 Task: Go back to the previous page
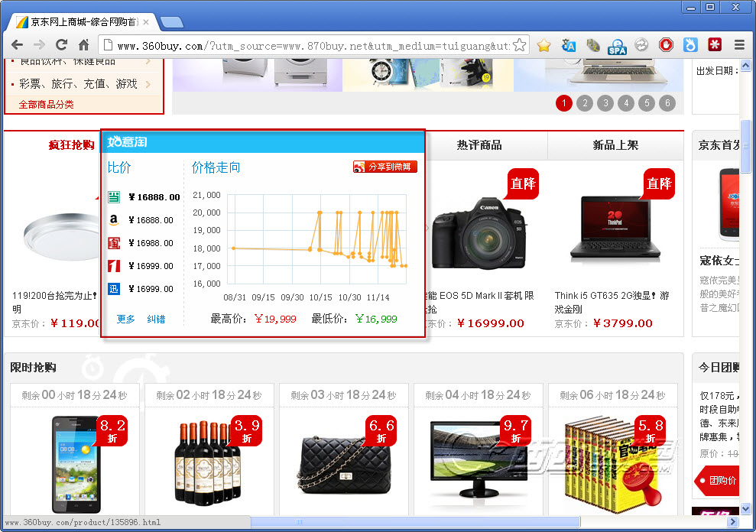(x=17, y=45)
